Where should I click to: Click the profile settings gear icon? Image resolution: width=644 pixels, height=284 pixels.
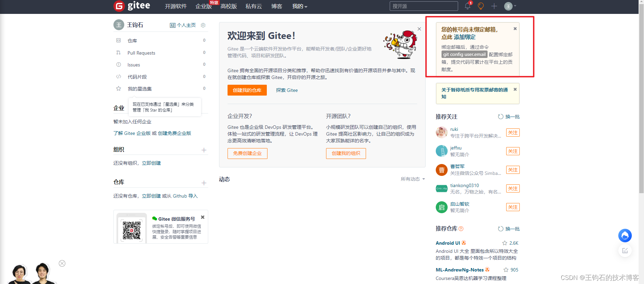click(203, 25)
